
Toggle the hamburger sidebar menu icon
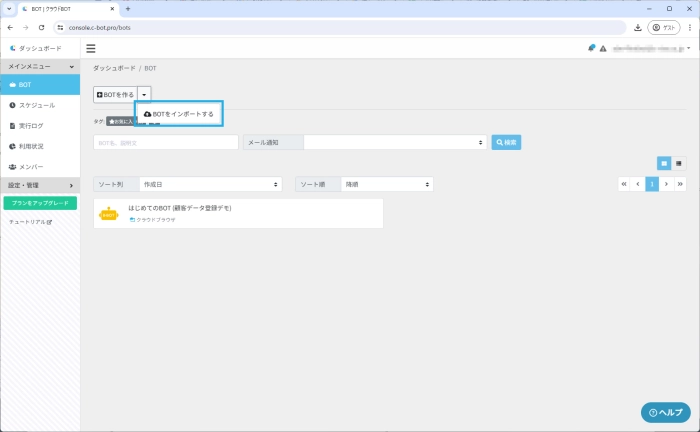pyautogui.click(x=91, y=48)
